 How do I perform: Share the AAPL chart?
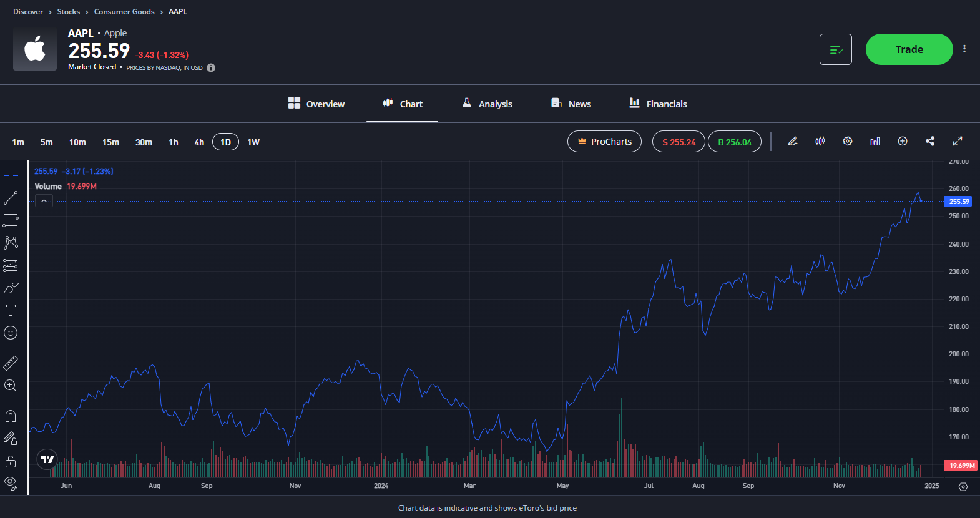tap(930, 141)
